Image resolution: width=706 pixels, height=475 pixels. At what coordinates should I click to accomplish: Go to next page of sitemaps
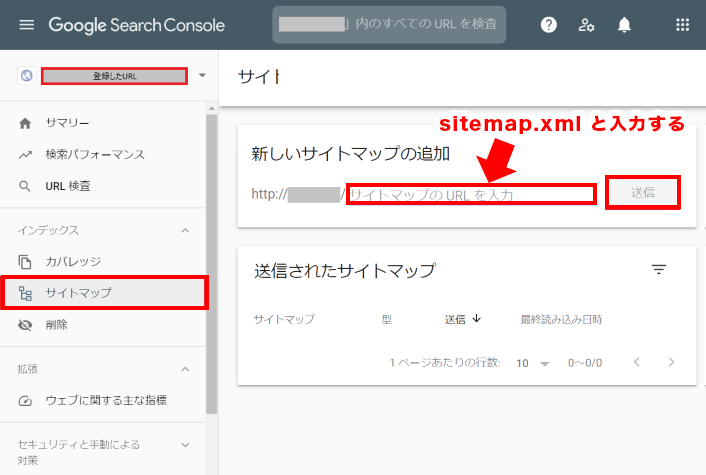pos(671,362)
